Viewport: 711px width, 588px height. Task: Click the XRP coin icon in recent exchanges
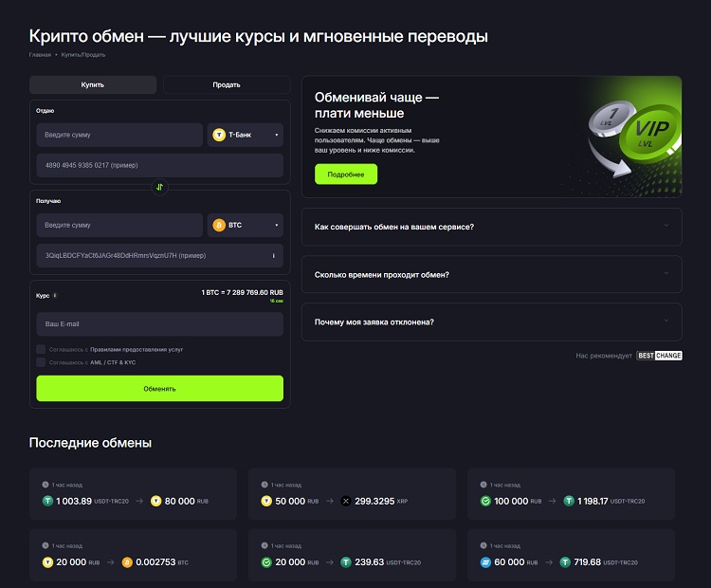346,501
